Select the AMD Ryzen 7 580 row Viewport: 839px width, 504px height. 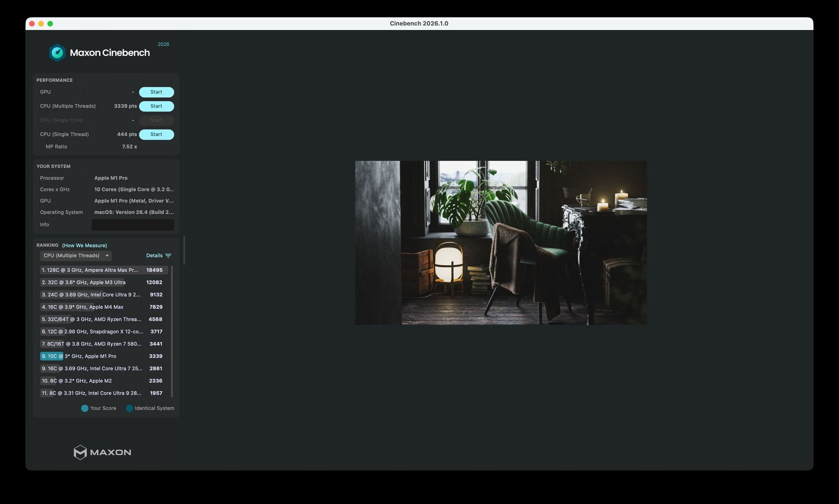tap(104, 344)
